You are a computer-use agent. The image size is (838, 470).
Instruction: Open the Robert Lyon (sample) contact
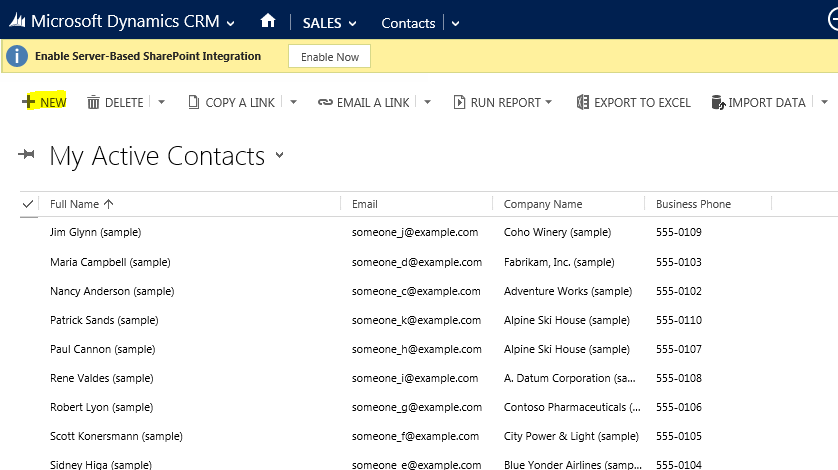tap(102, 407)
